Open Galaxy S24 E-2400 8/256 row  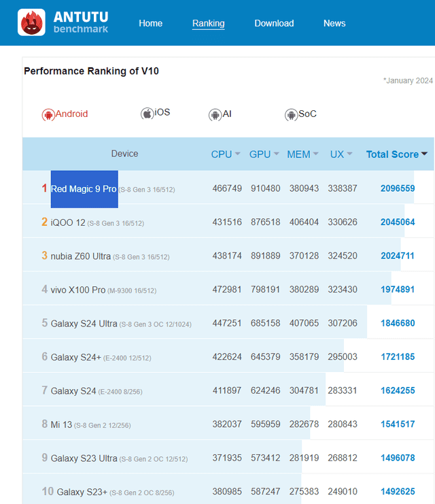tap(228, 390)
